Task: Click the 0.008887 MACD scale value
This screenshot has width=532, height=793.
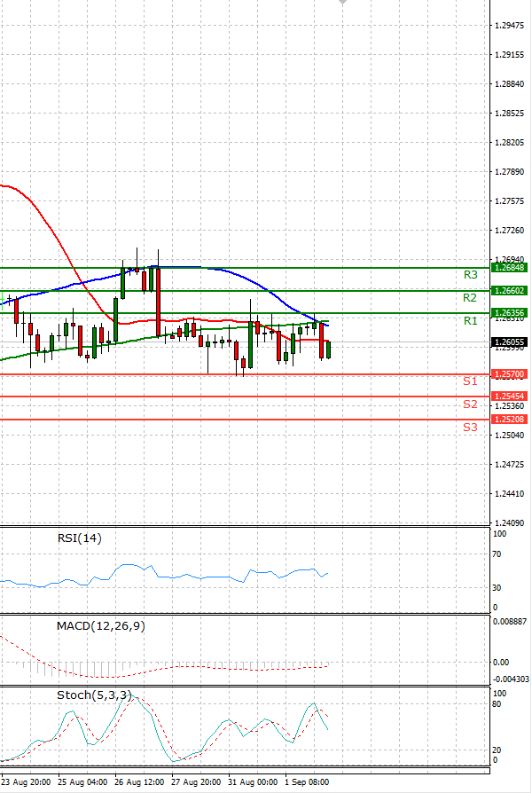Action: (x=510, y=622)
